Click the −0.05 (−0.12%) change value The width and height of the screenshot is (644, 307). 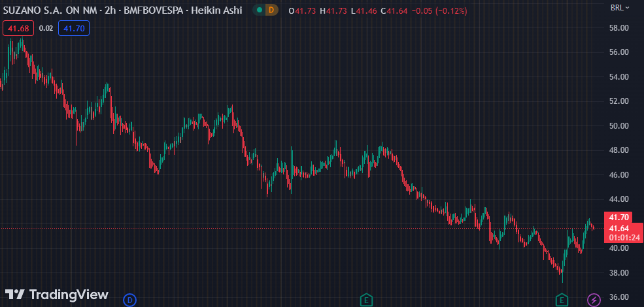click(x=439, y=11)
